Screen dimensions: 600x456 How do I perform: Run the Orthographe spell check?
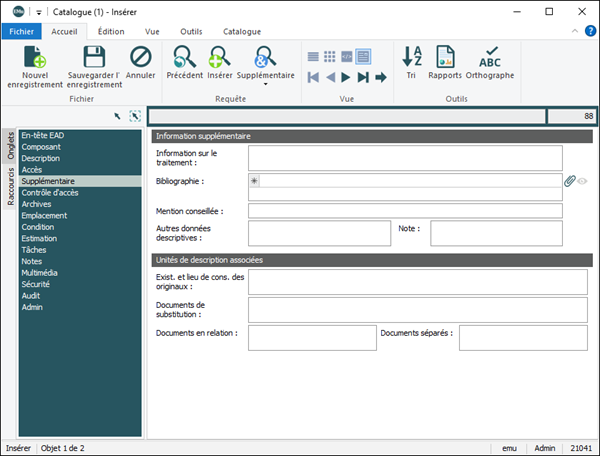(490, 57)
